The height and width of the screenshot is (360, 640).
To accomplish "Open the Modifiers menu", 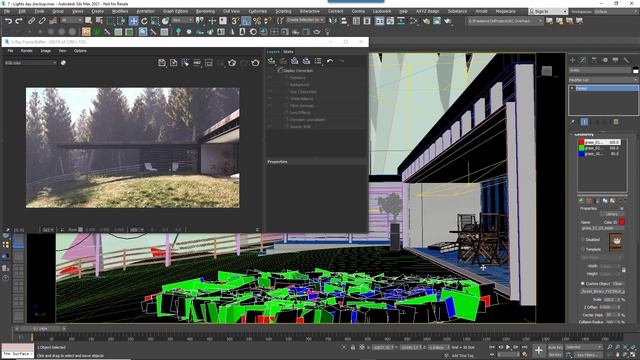I will click(120, 11).
